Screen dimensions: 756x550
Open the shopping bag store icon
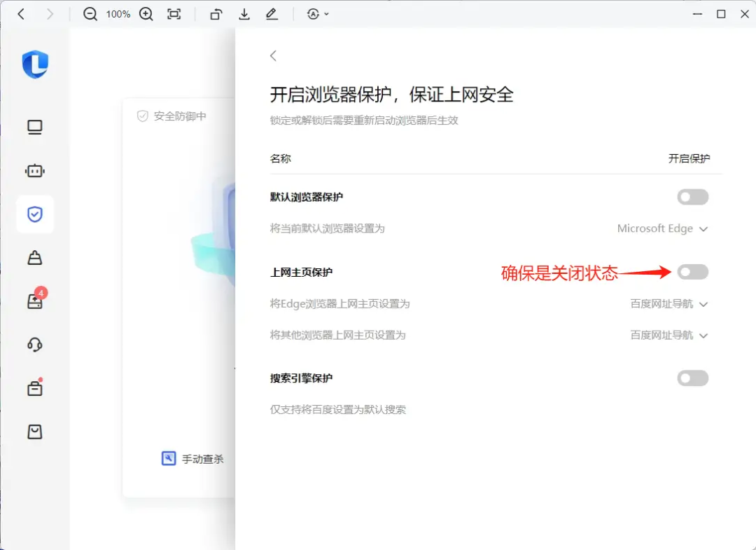[x=35, y=432]
